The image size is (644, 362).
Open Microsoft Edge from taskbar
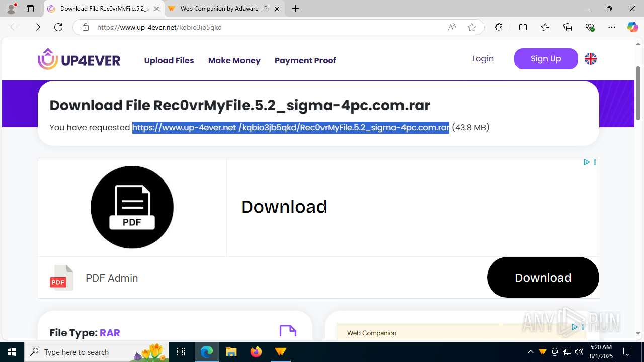(x=207, y=352)
